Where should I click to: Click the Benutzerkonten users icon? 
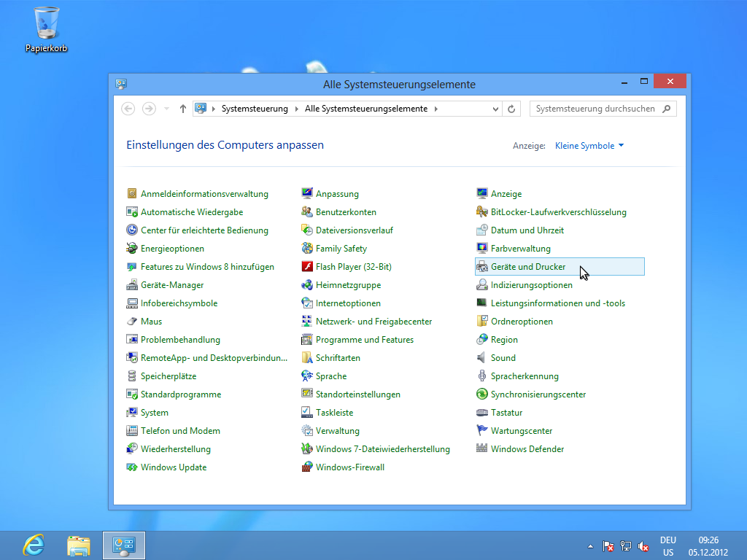coord(307,211)
